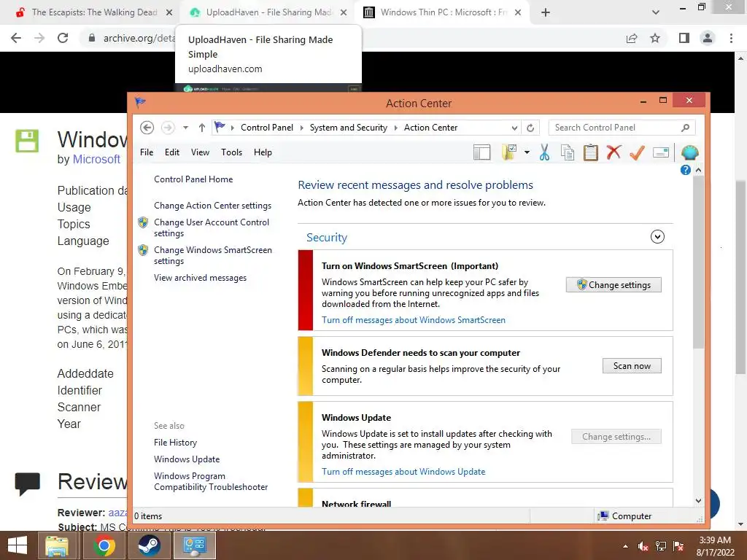The width and height of the screenshot is (747, 560).
Task: Click the envelope card toolbar icon
Action: 661,152
